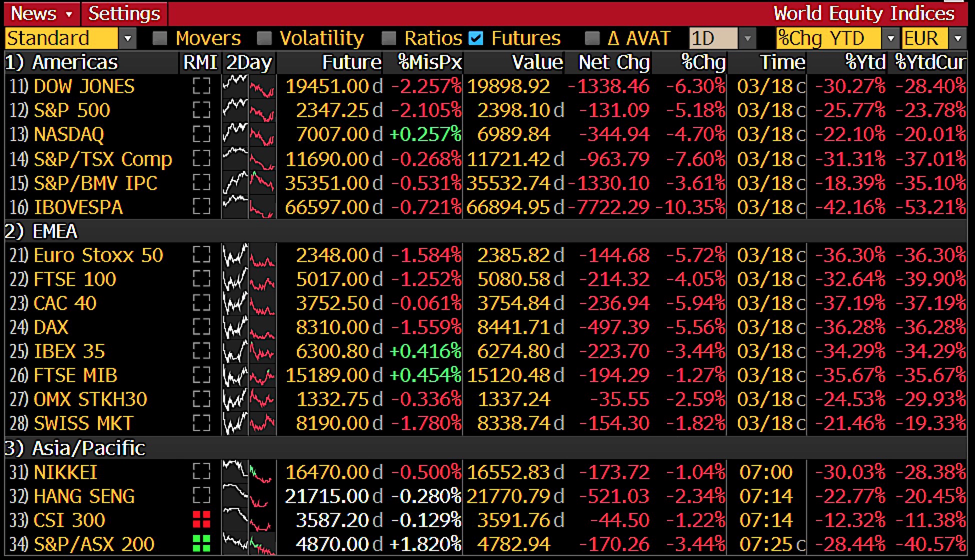Click RMI box icon for Euro Stoxx 50
The image size is (975, 560).
coord(201,255)
